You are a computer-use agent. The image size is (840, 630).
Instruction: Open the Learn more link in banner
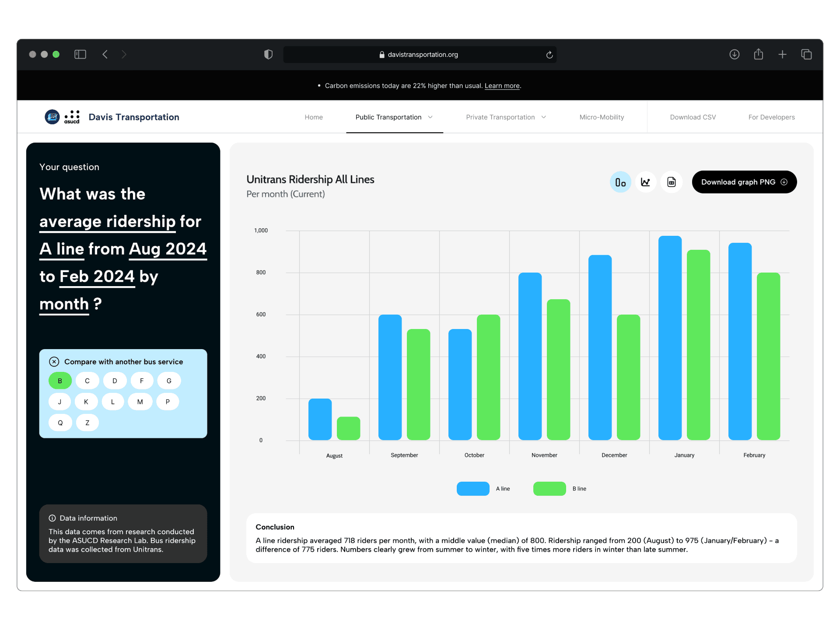(x=502, y=86)
